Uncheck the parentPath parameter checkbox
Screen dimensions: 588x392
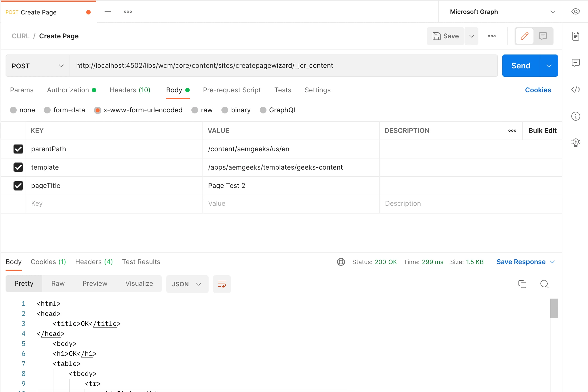coord(18,149)
